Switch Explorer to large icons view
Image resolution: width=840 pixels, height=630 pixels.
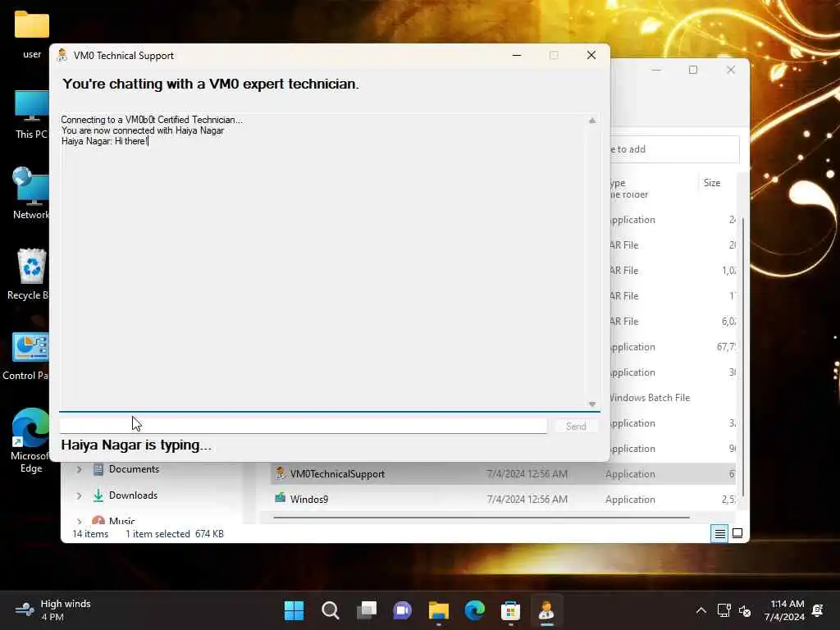(737, 533)
